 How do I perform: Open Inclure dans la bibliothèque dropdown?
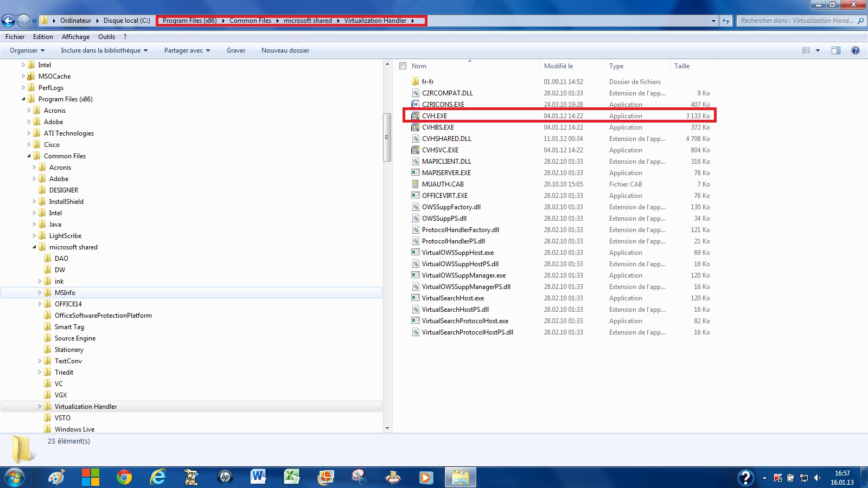coord(104,50)
